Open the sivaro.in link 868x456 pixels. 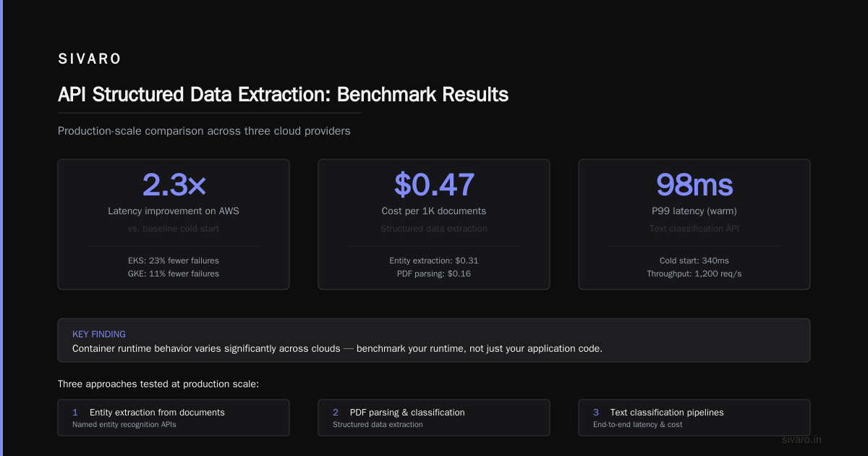802,439
